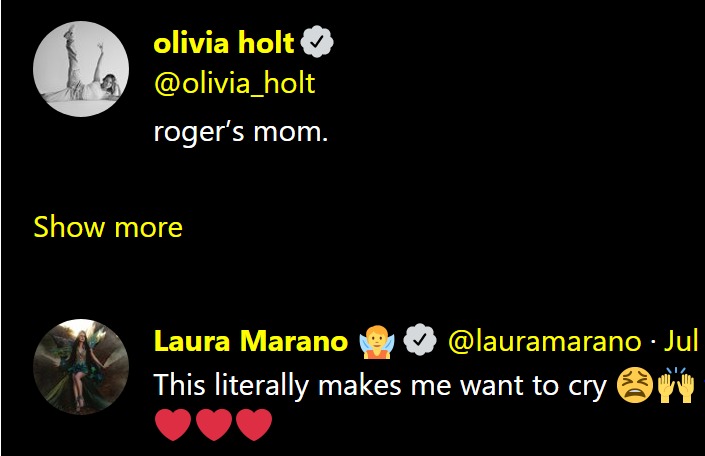705x456 pixels.
Task: Click the word "cry" in Laura's reply
Action: [x=586, y=385]
